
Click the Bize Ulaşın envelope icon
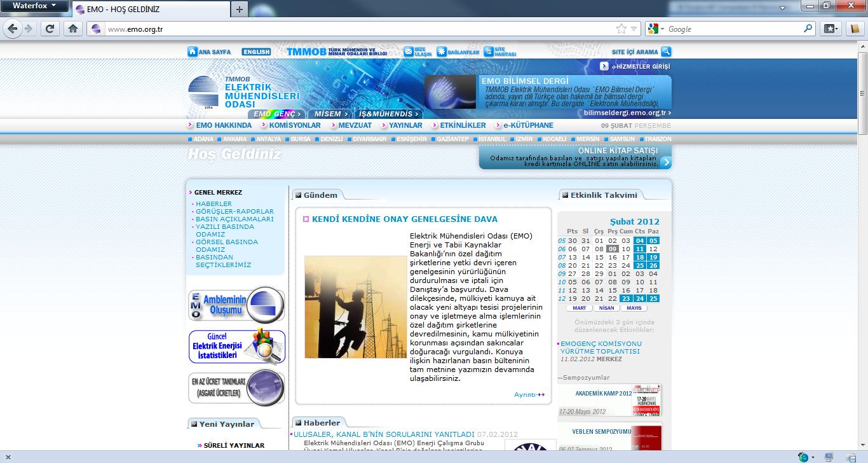pyautogui.click(x=409, y=52)
